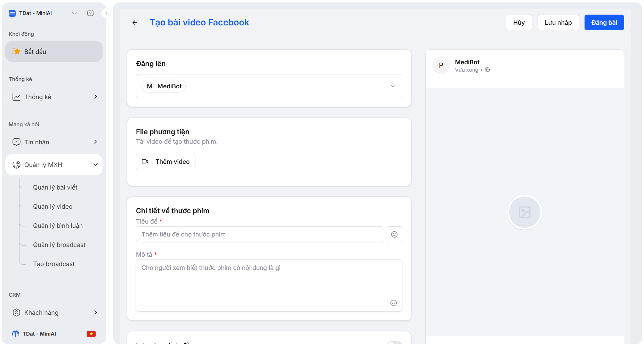Click the Khách hàng person icon
This screenshot has height=345, width=644.
pos(16,313)
